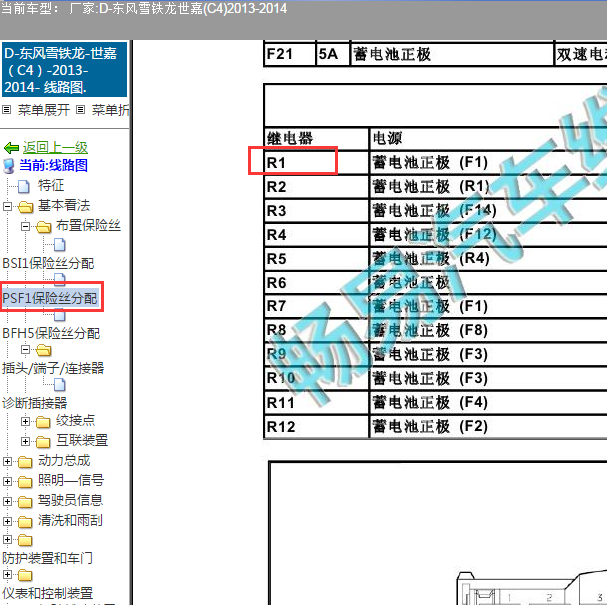Click the page icon above BSI1保险丝分配
The image size is (607, 605).
click(59, 245)
